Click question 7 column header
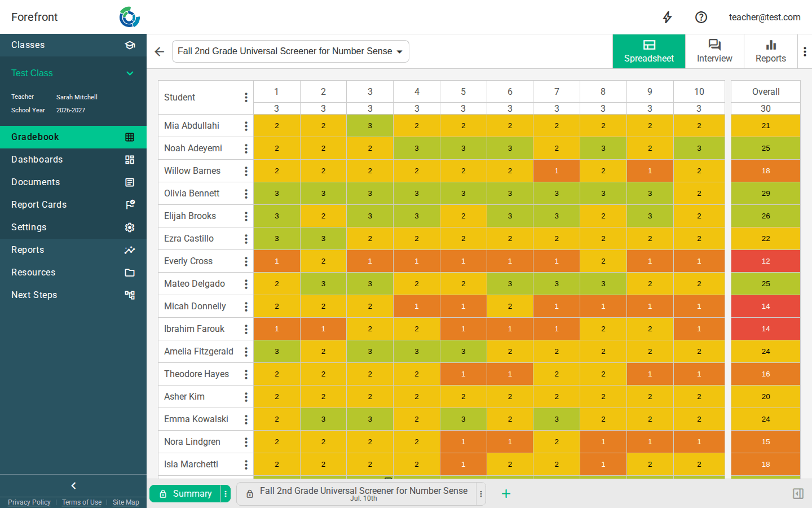 pyautogui.click(x=557, y=91)
